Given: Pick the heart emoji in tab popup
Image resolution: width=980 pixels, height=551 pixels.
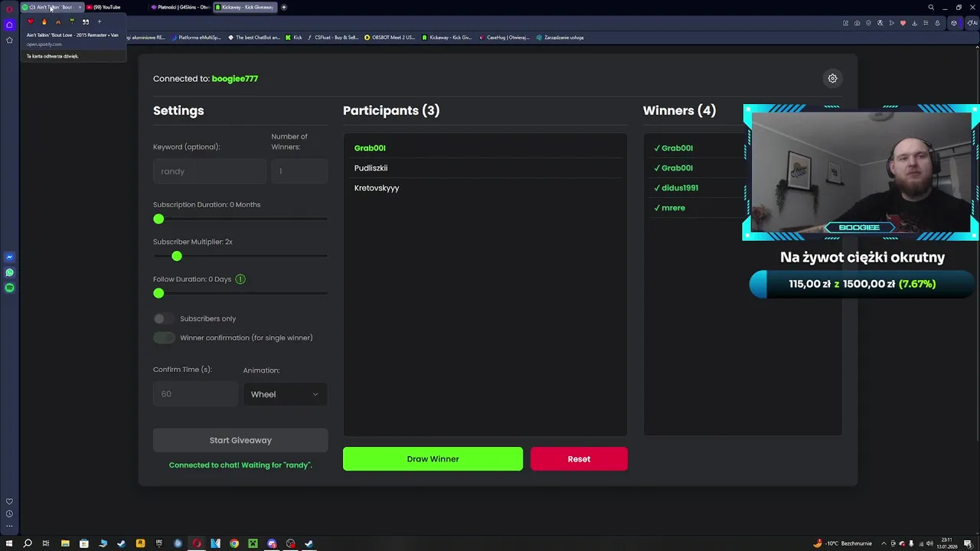Looking at the screenshot, I should [30, 21].
